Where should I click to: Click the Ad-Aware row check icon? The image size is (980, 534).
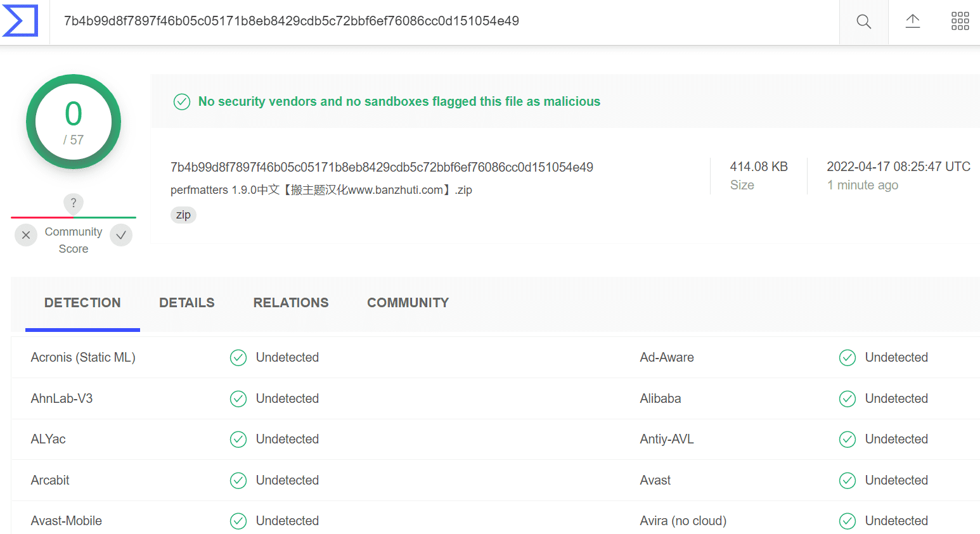pos(848,358)
